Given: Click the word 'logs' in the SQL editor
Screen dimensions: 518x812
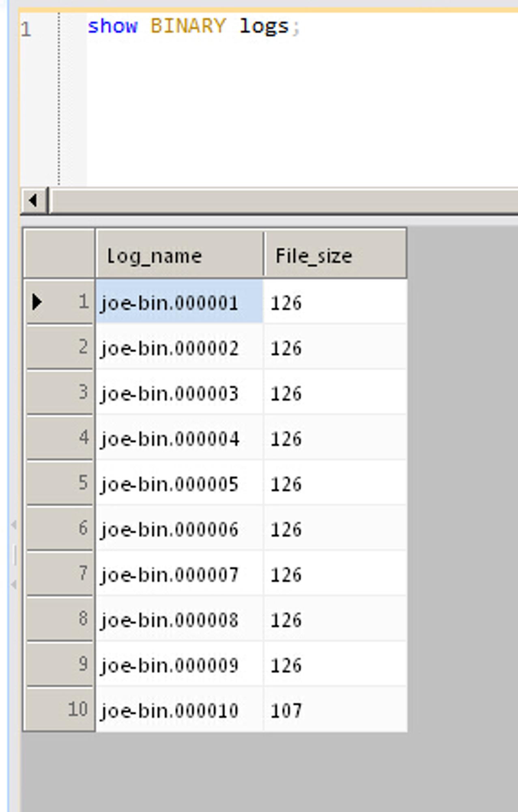Looking at the screenshot, I should point(264,27).
